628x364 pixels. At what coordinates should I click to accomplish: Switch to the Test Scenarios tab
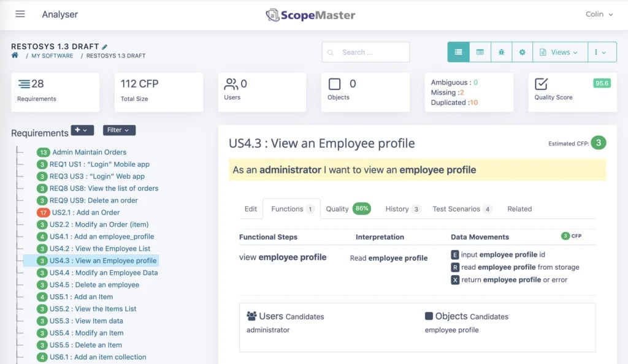(x=462, y=209)
